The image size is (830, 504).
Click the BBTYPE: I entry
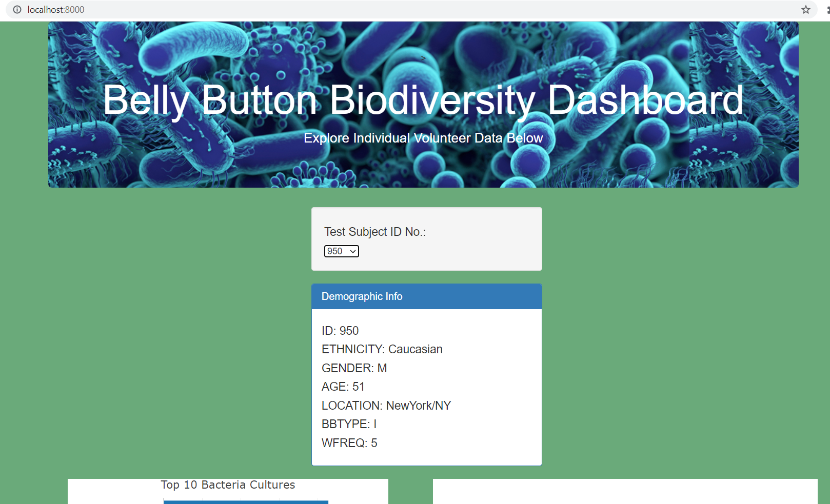click(348, 424)
